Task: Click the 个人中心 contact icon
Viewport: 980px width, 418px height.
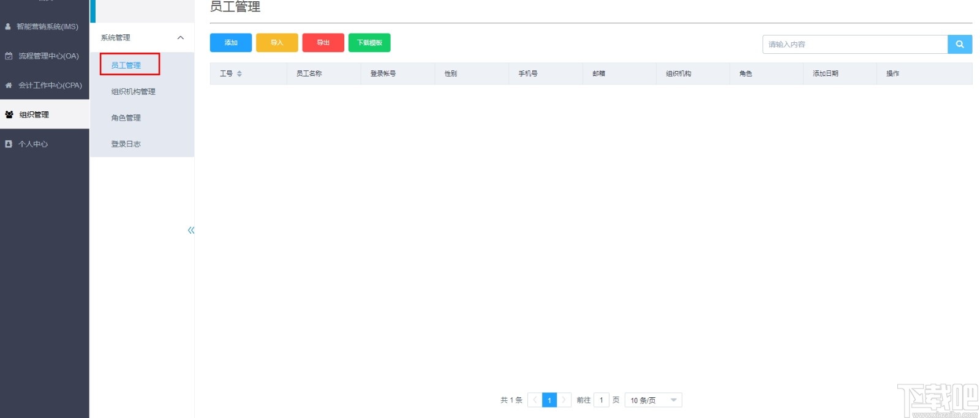Action: pyautogui.click(x=9, y=144)
